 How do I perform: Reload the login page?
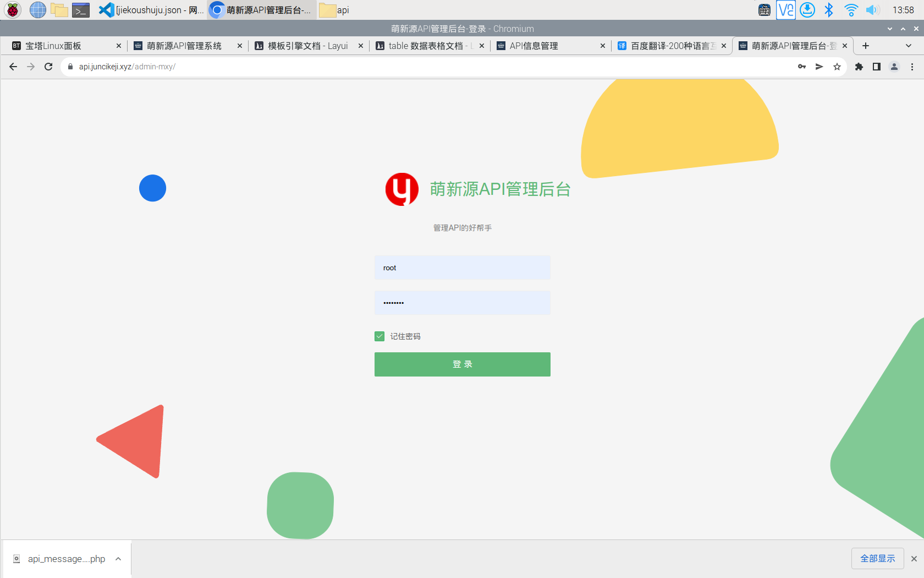[x=48, y=66]
